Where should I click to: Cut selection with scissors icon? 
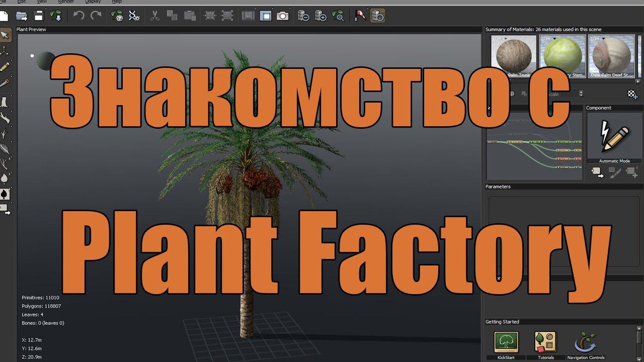click(154, 16)
